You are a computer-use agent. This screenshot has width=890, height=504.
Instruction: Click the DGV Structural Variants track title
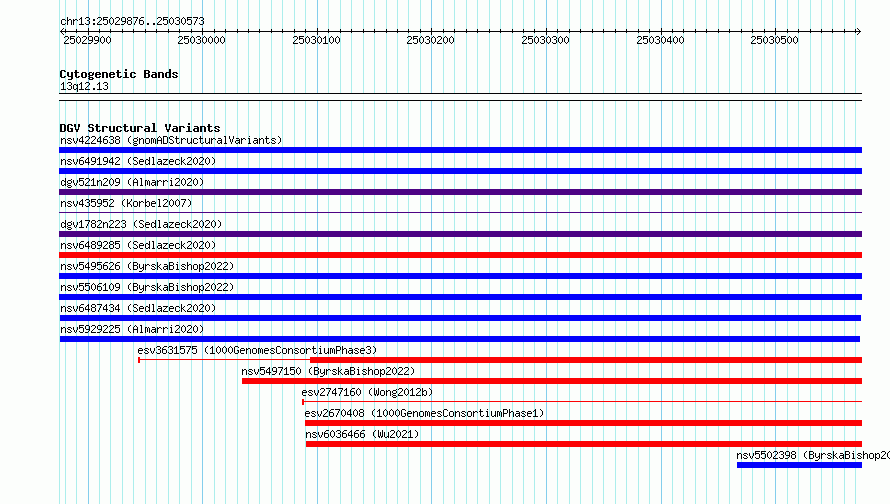coord(140,128)
